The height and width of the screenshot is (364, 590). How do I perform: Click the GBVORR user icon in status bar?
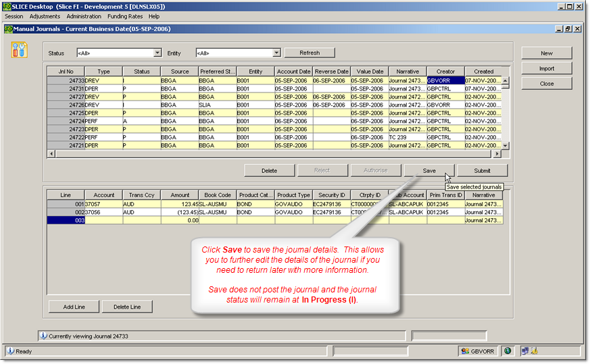click(465, 351)
